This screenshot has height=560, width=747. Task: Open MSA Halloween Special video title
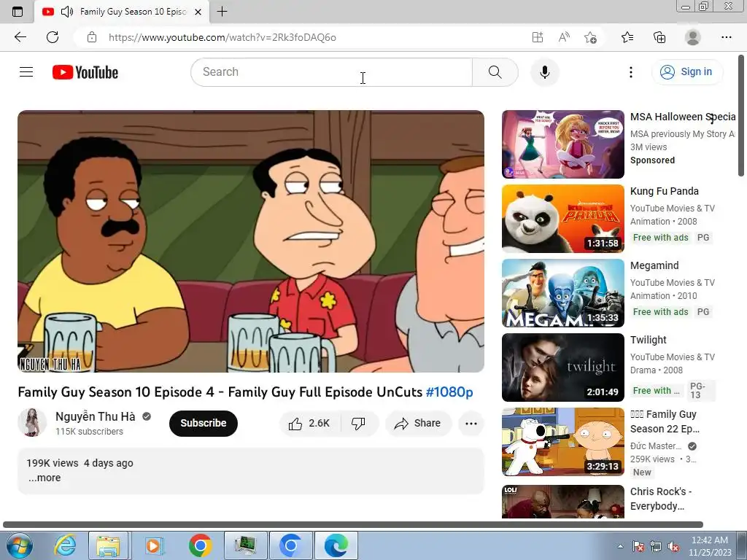[x=683, y=117]
